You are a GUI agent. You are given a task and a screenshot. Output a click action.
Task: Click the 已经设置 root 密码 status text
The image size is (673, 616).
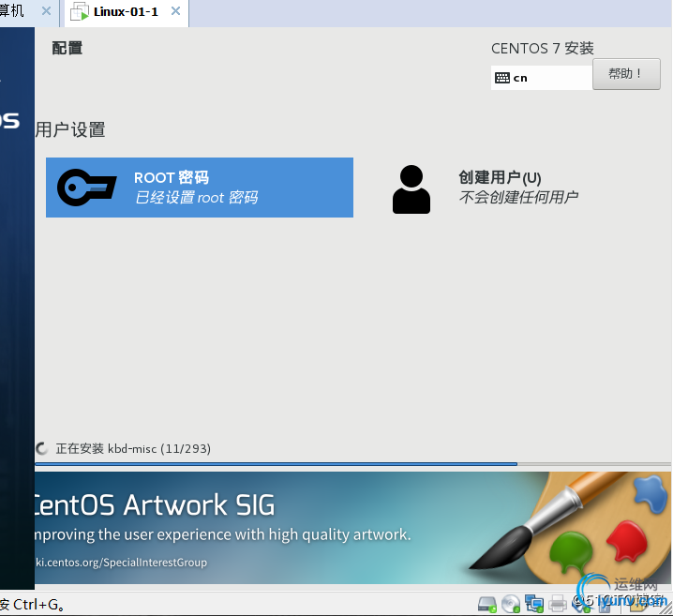197,198
